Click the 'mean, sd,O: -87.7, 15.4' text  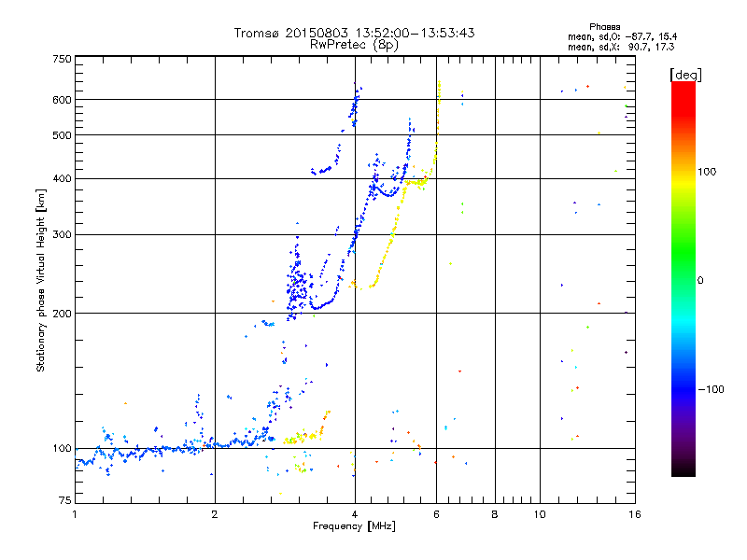coord(622,36)
